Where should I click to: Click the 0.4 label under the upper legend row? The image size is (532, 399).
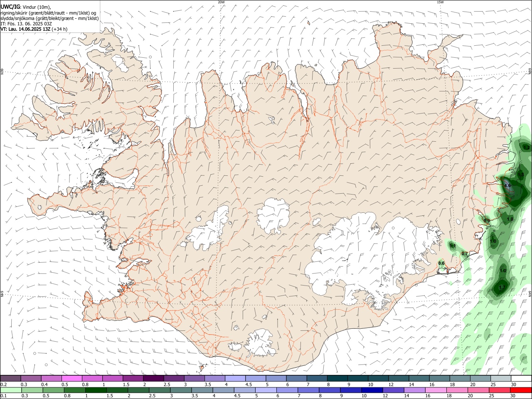[45, 384]
